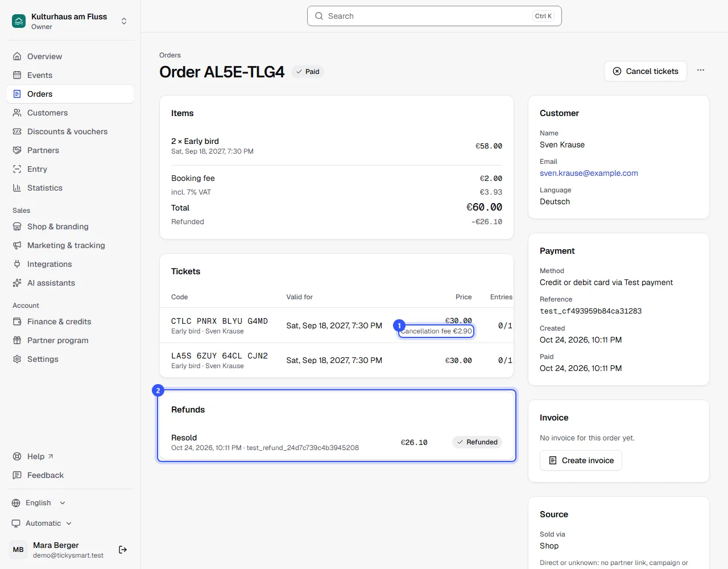Image resolution: width=728 pixels, height=569 pixels.
Task: Click the Sold via Shop value
Action: [x=549, y=546]
